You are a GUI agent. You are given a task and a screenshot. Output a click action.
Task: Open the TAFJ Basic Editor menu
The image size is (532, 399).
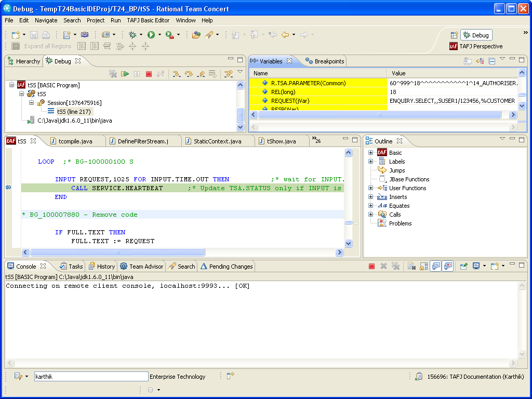[x=148, y=20]
